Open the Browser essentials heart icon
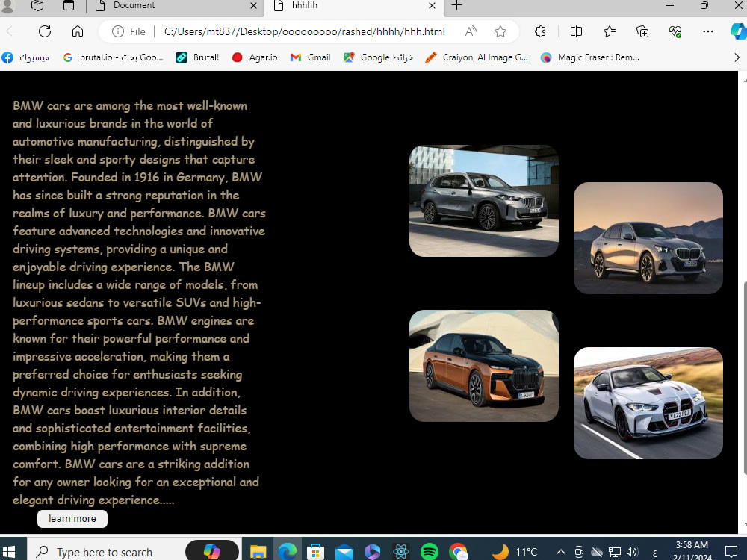Image resolution: width=747 pixels, height=560 pixels. click(675, 31)
